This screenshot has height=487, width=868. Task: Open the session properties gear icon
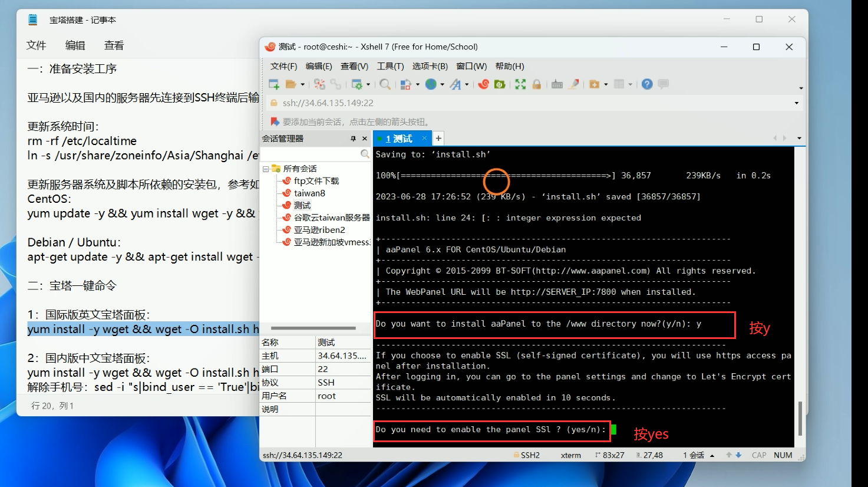[357, 84]
